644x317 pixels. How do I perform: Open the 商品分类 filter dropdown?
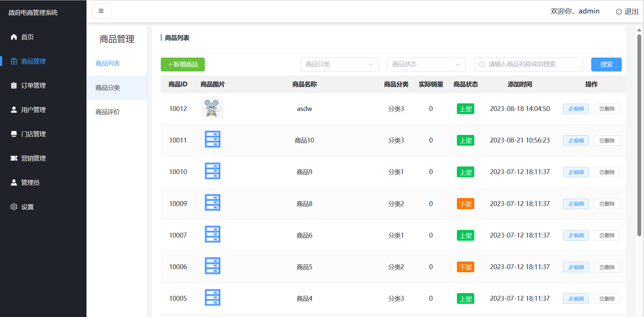click(x=340, y=65)
